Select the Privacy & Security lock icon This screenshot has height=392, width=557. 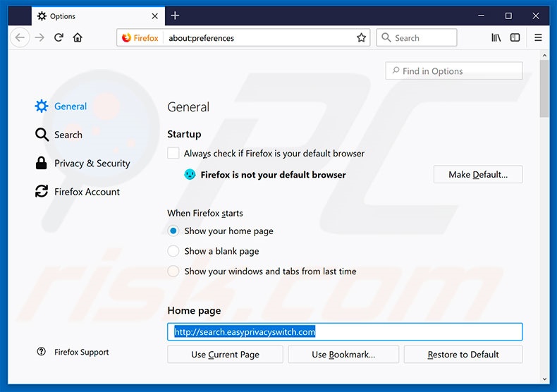pyautogui.click(x=41, y=163)
